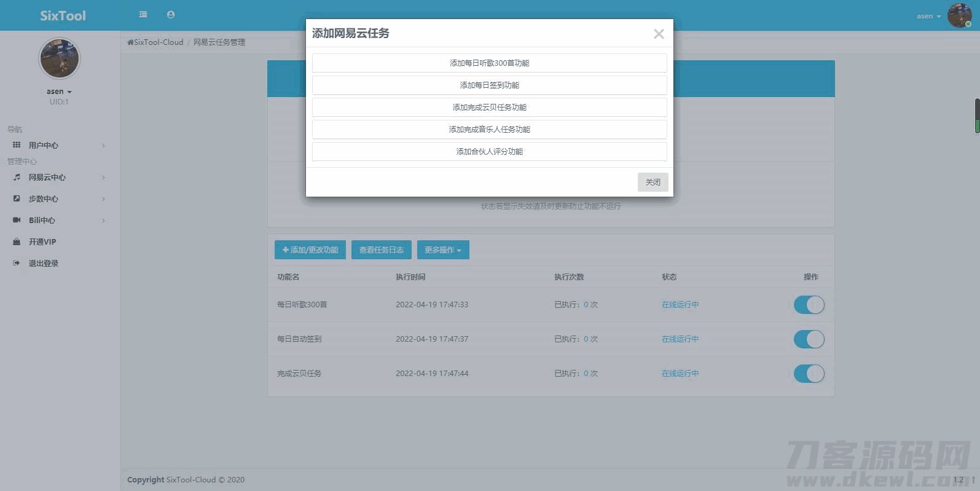The image size is (980, 491).
Task: Disable the 每日自动签到 task switch
Action: [809, 339]
